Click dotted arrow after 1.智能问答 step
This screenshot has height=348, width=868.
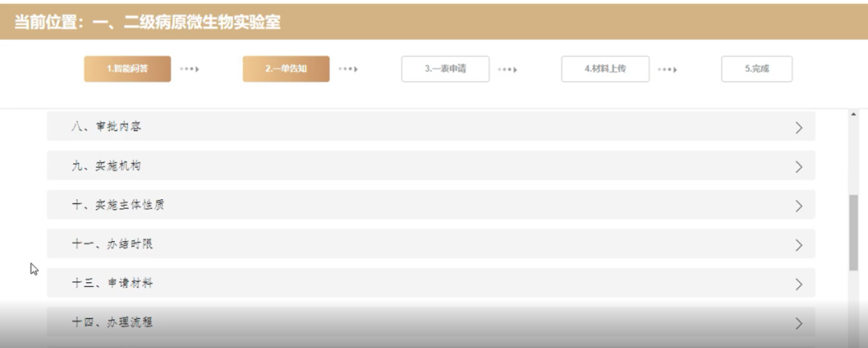pos(190,69)
